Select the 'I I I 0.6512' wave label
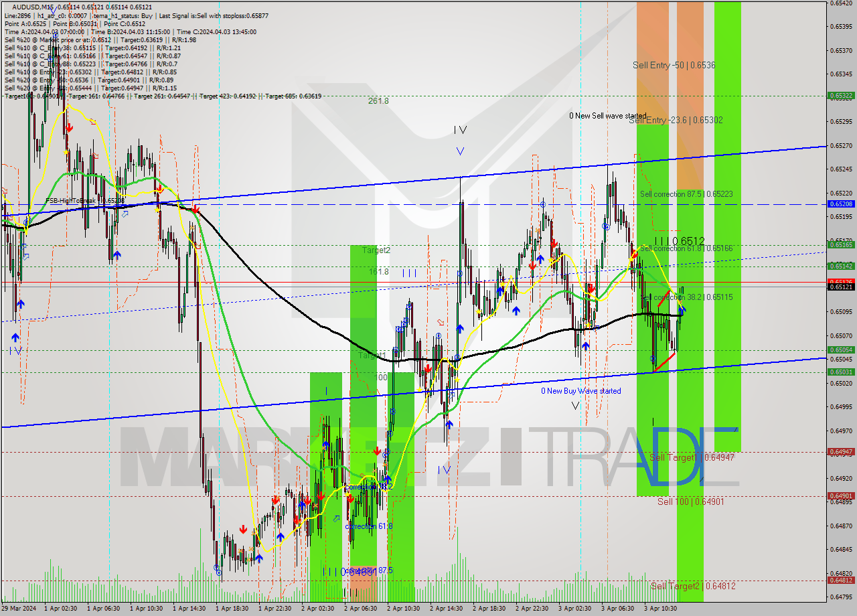The width and height of the screenshot is (857, 616). pyautogui.click(x=679, y=240)
